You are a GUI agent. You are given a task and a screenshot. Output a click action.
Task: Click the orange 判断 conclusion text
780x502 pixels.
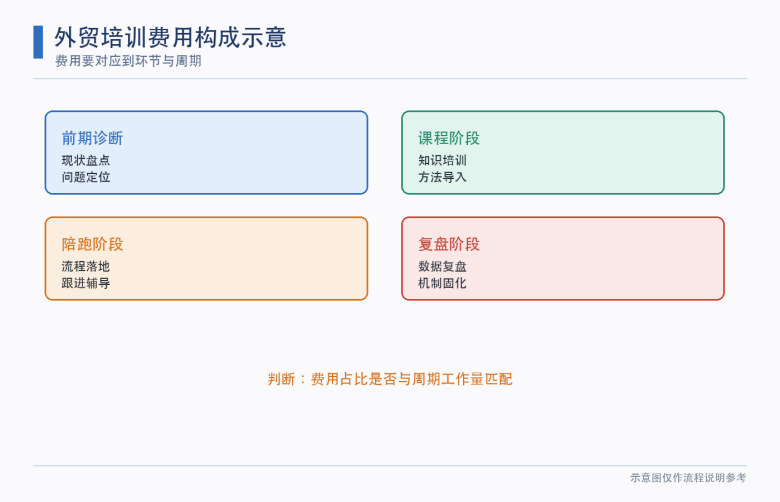click(390, 379)
